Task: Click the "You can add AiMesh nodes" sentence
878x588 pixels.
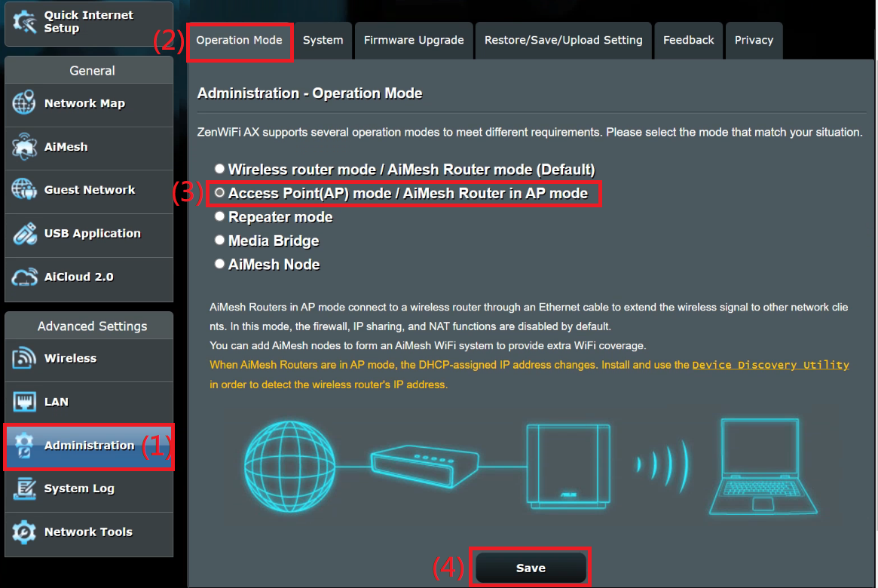Action: (x=428, y=345)
